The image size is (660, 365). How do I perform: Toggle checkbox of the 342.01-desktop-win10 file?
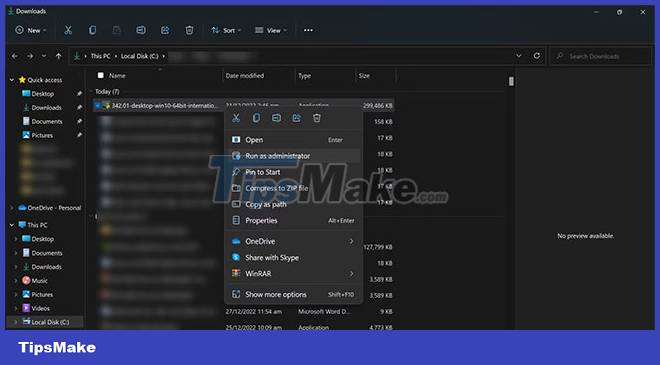[98, 106]
